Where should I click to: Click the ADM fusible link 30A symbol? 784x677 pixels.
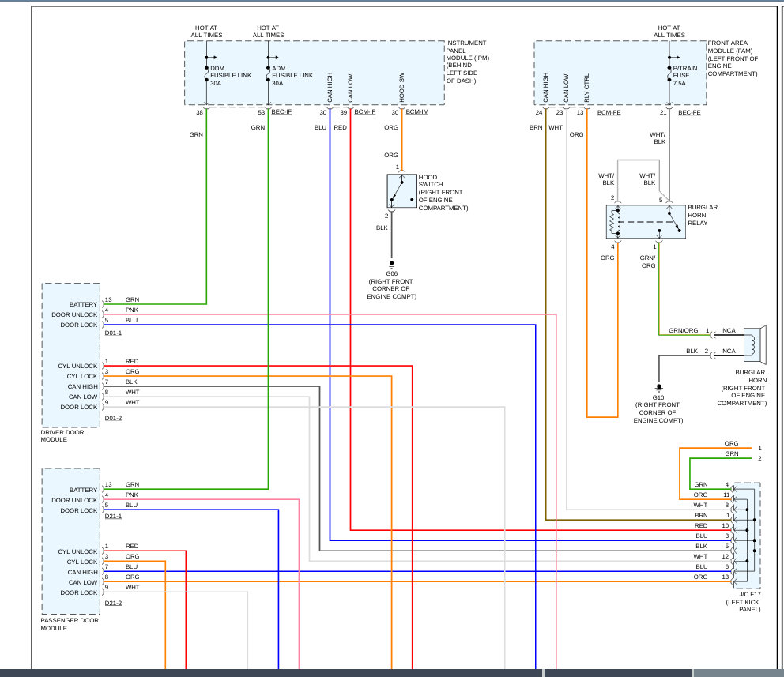[x=269, y=74]
